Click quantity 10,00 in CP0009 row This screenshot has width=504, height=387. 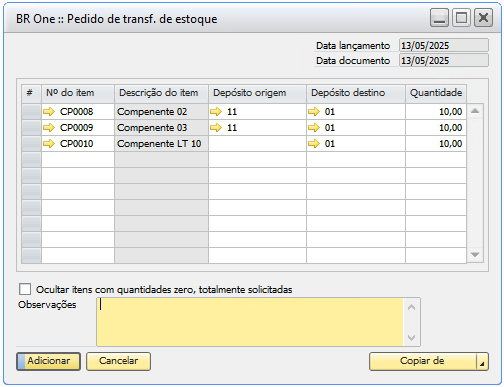tap(436, 128)
